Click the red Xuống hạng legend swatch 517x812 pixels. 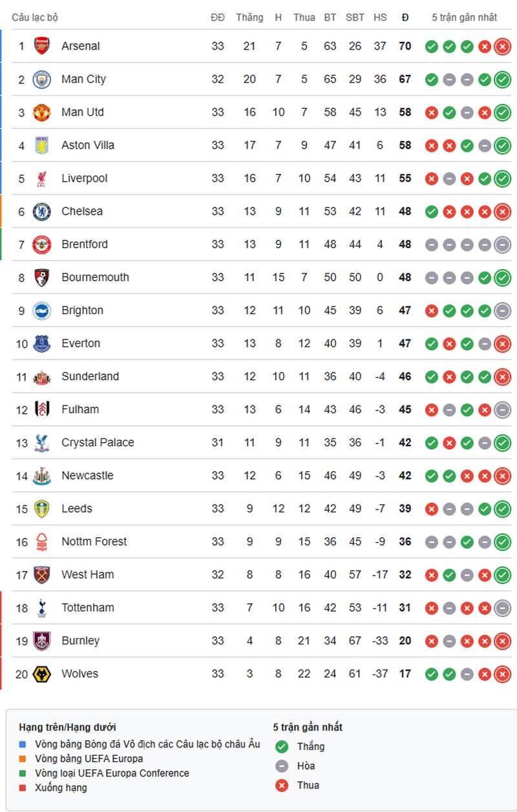coord(23,788)
